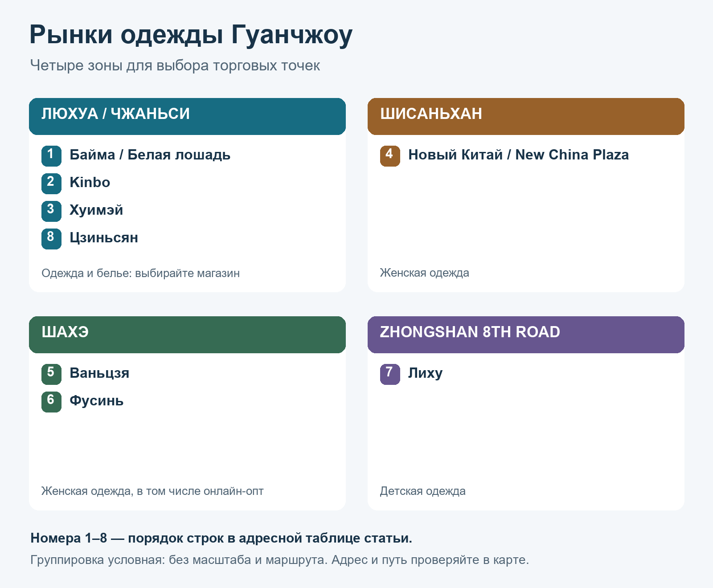Select the "Цзиньсян" market name
Image resolution: width=713 pixels, height=588 pixels.
tap(104, 237)
